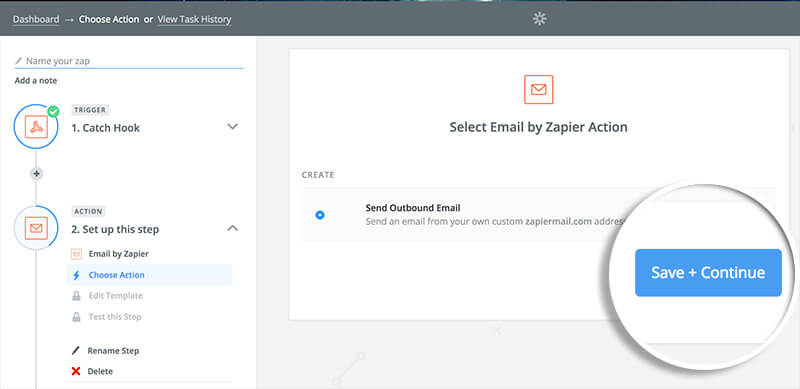
Task: Click the lock icon next to Edit Template
Action: (76, 296)
